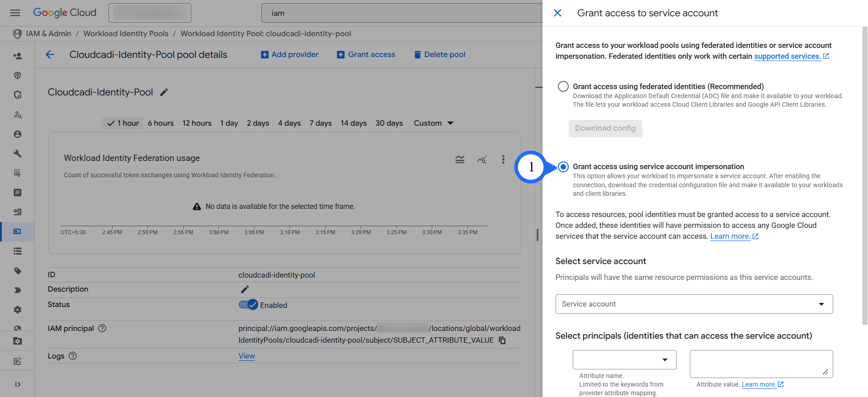
Task: Copy the IAM principal value
Action: tap(502, 340)
